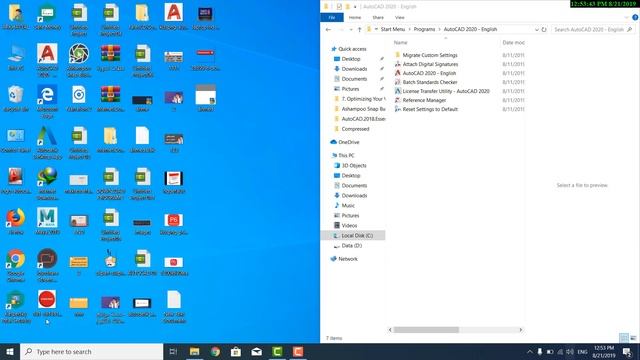The width and height of the screenshot is (640, 360).
Task: Select Data (D:) drive in navigation pane
Action: point(348,246)
